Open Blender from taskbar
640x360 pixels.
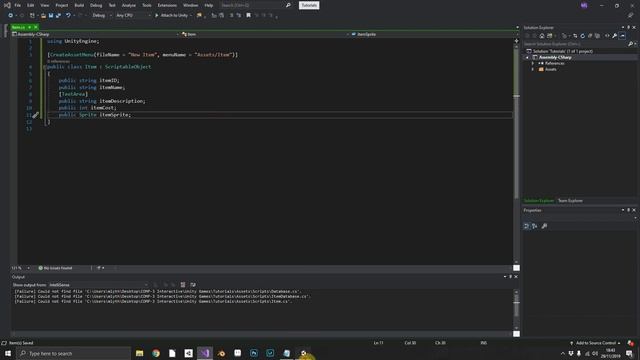pos(221,353)
